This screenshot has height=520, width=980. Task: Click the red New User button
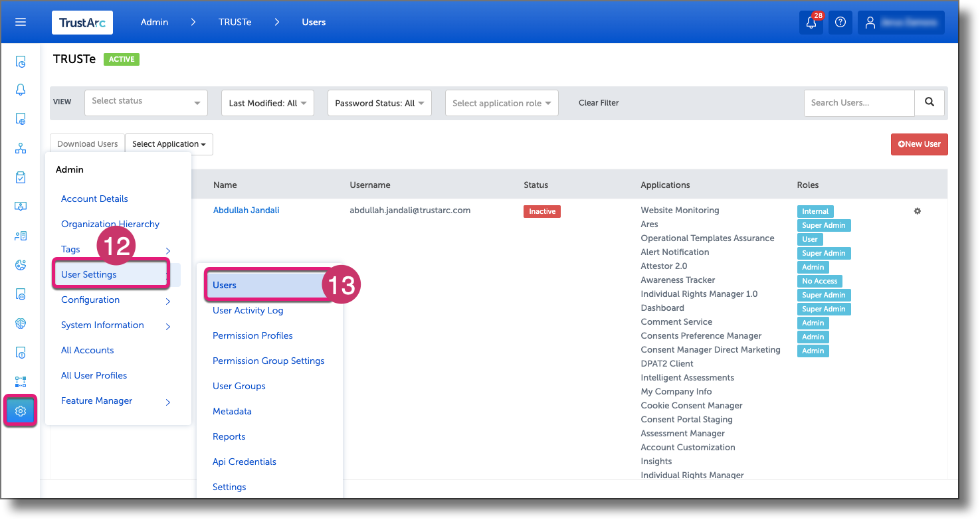point(920,144)
